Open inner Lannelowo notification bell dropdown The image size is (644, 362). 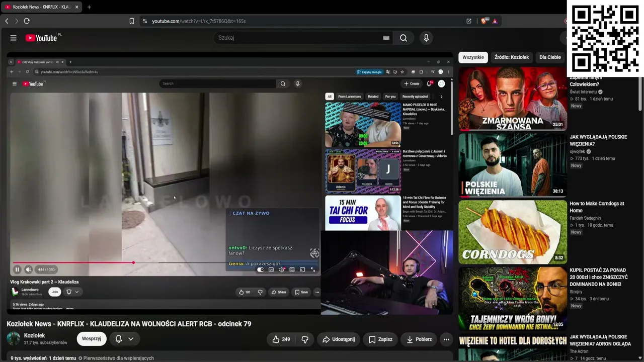click(x=72, y=292)
